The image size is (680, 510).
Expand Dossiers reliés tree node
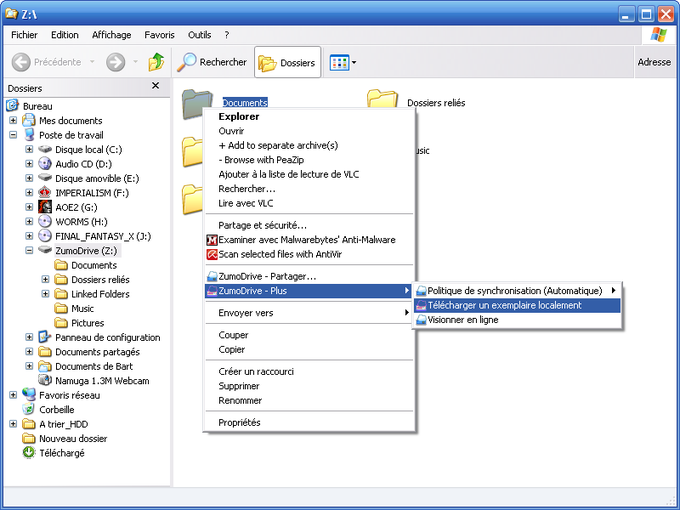45,279
